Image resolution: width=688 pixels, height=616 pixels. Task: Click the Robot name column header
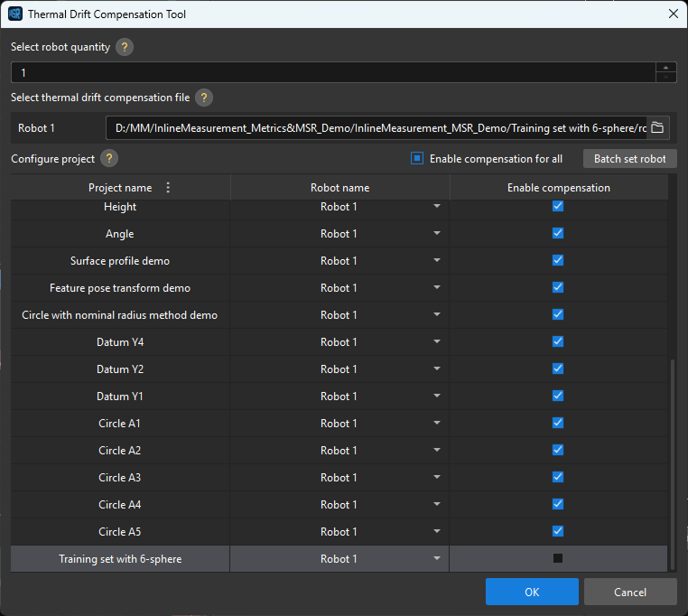point(339,188)
